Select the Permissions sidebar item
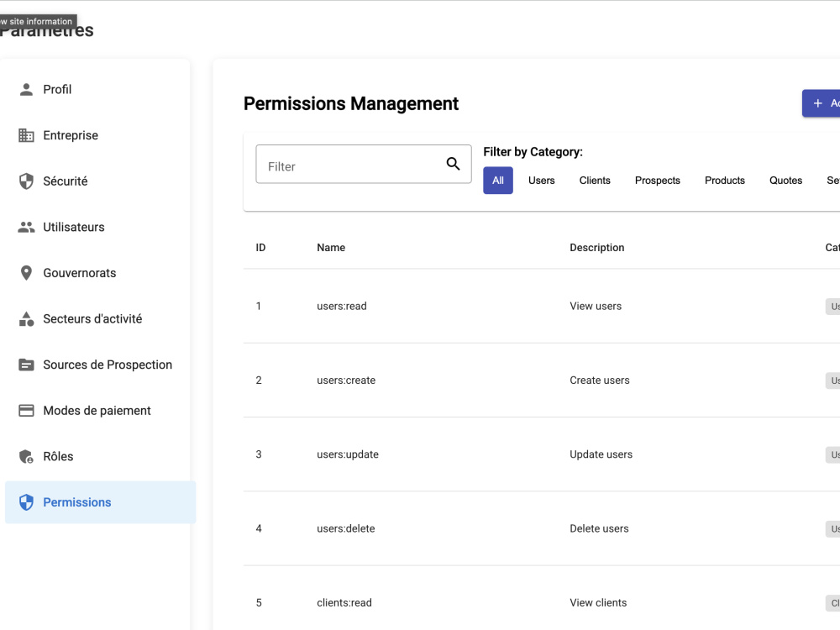 100,502
